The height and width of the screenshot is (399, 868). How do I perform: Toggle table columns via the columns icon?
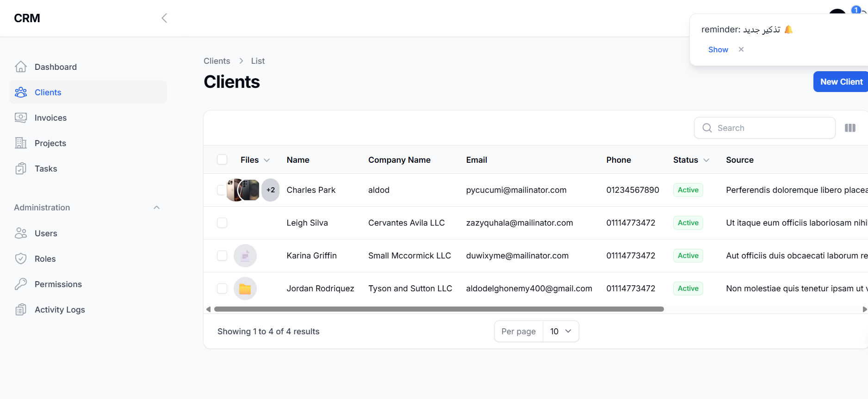click(850, 128)
